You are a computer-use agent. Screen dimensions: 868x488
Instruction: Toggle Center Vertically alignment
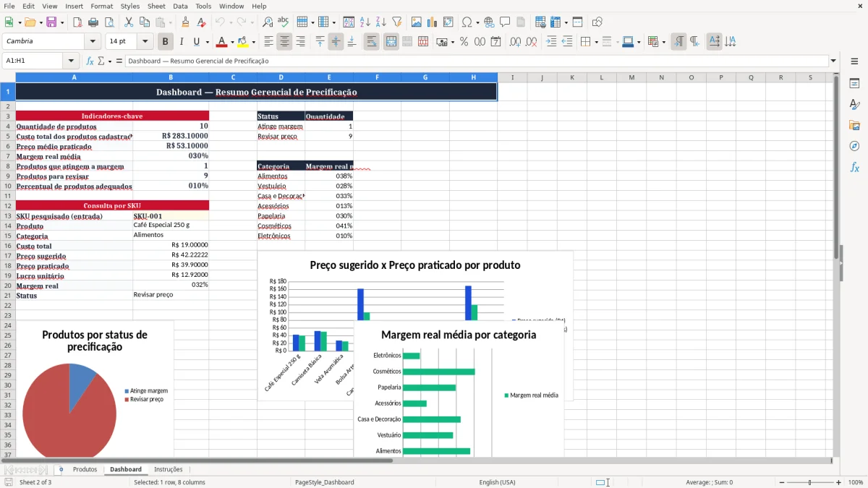(x=336, y=42)
